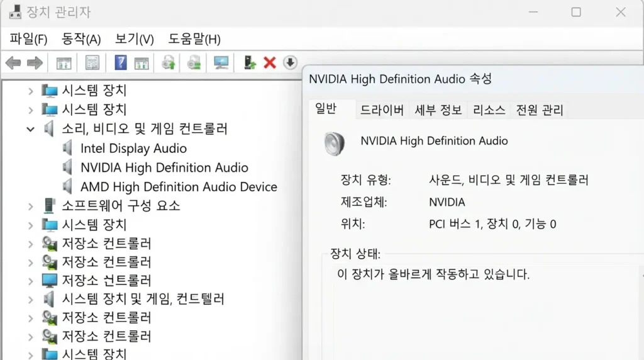Collapse 소리, 비디오 및 게임 컨트롤러 category
The image size is (644, 360).
coord(30,129)
